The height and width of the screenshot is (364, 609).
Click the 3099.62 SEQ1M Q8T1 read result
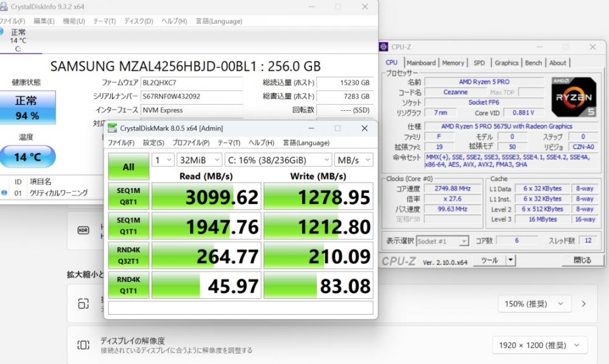[x=206, y=197]
